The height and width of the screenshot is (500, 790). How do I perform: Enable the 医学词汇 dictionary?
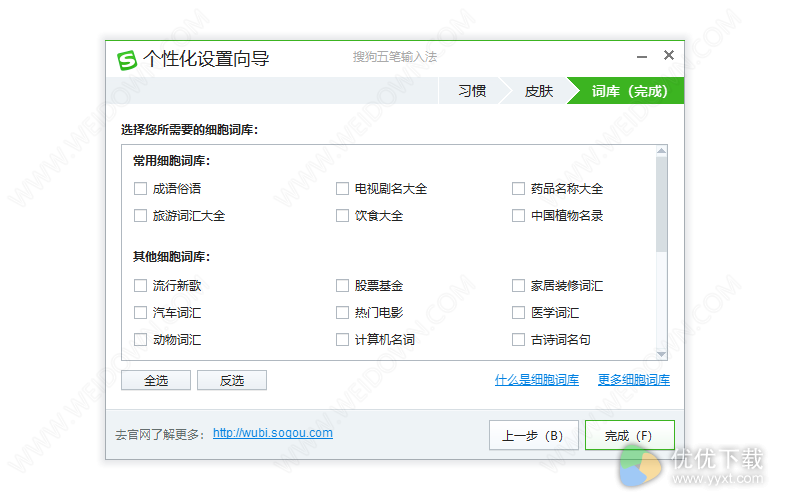(518, 312)
